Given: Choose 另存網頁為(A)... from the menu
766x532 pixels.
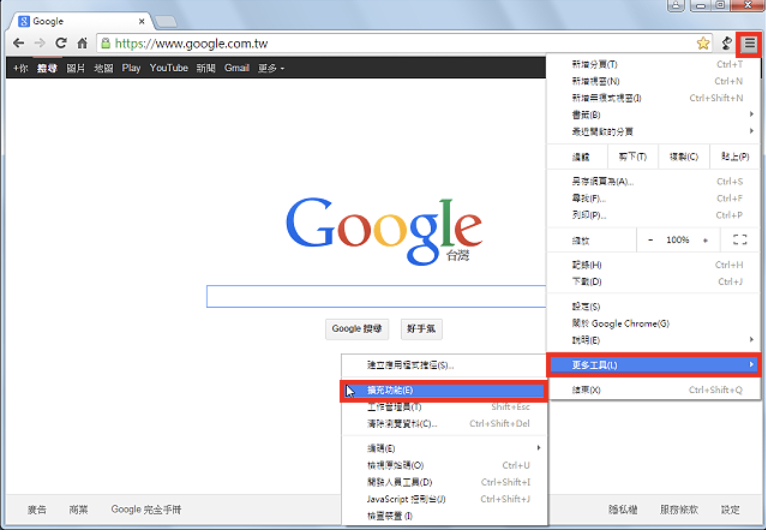Looking at the screenshot, I should pos(653,182).
